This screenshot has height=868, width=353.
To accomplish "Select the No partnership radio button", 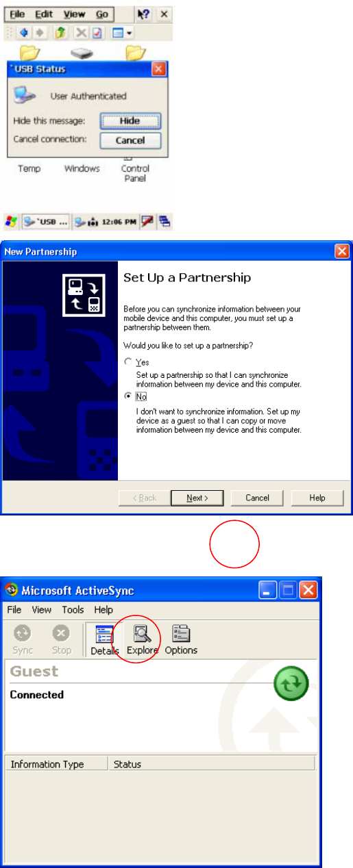I will pyautogui.click(x=126, y=396).
